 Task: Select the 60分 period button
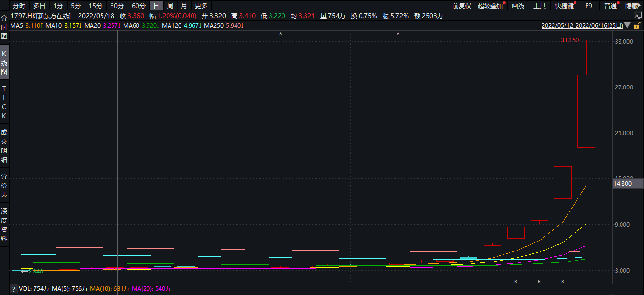(138, 6)
